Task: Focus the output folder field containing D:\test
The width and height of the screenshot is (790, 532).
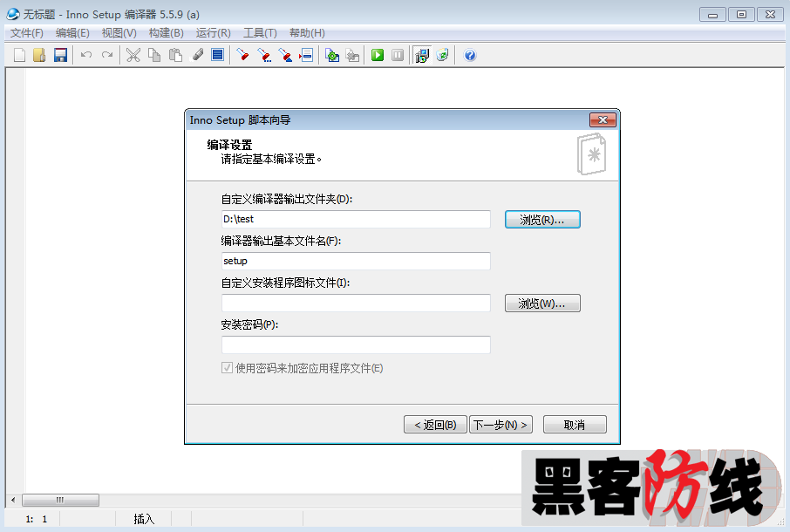Action: [356, 219]
